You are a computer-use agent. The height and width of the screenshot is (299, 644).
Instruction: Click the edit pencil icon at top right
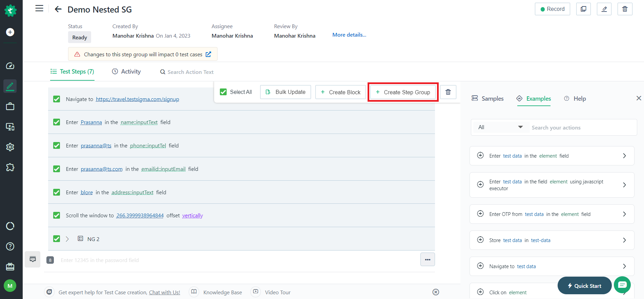pyautogui.click(x=604, y=9)
